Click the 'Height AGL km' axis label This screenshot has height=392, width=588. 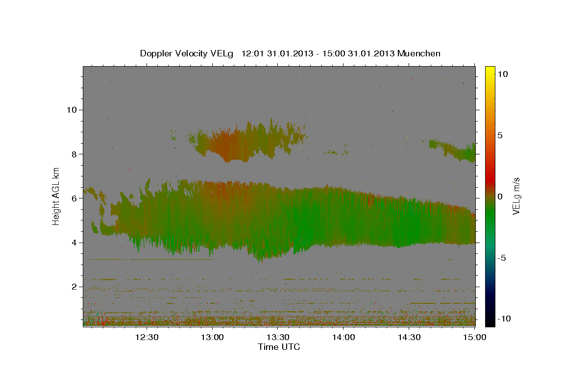click(x=56, y=196)
